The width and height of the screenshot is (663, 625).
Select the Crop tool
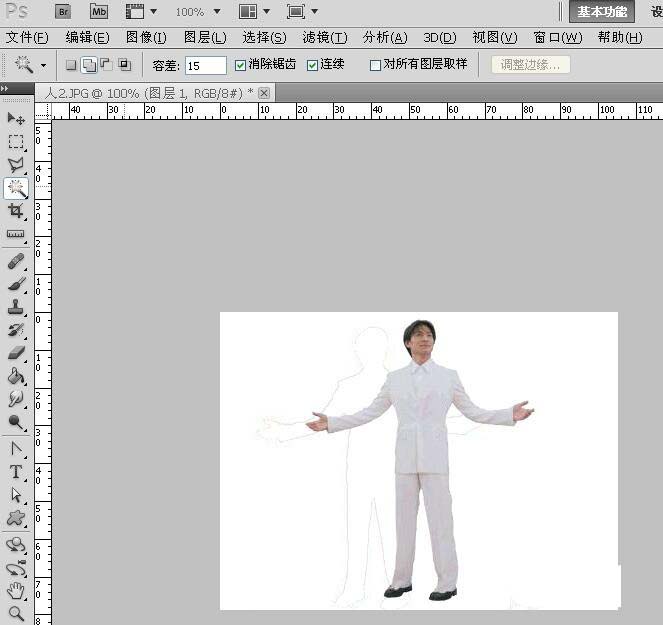tap(16, 211)
